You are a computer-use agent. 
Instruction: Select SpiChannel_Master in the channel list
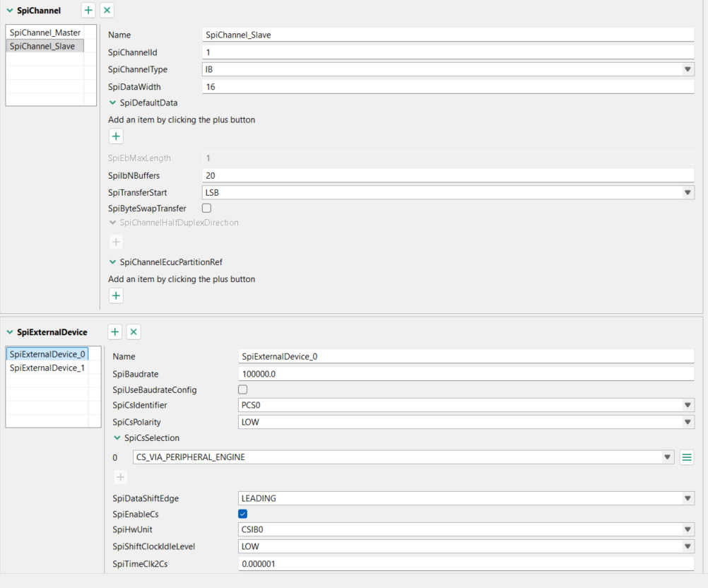[45, 33]
